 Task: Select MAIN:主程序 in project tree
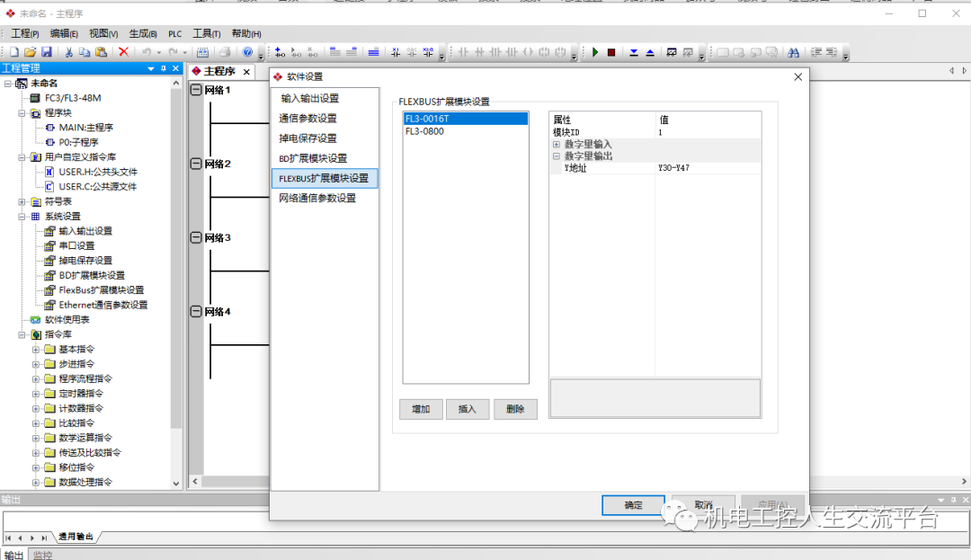pyautogui.click(x=85, y=128)
